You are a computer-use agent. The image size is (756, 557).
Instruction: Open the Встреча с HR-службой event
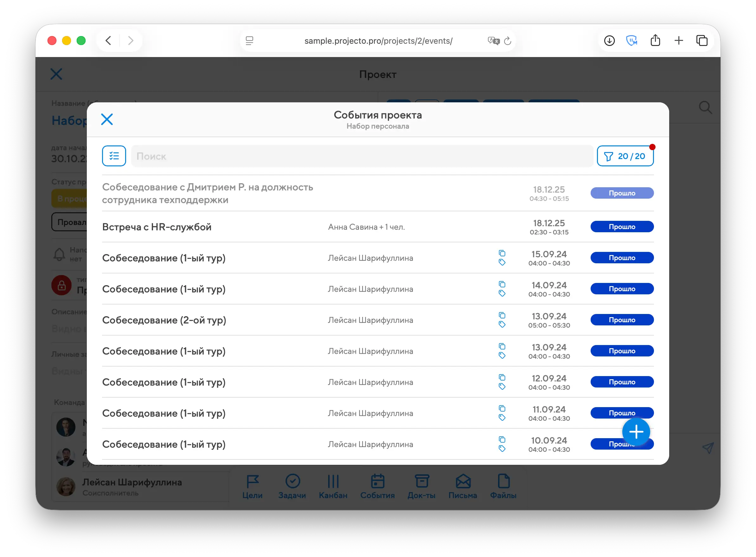point(157,227)
